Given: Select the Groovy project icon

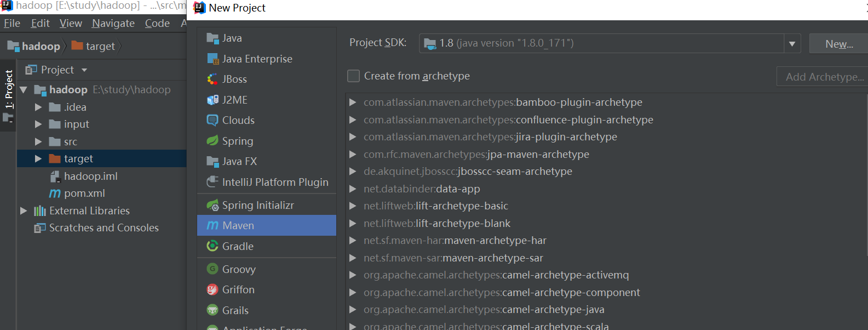Looking at the screenshot, I should click(212, 269).
